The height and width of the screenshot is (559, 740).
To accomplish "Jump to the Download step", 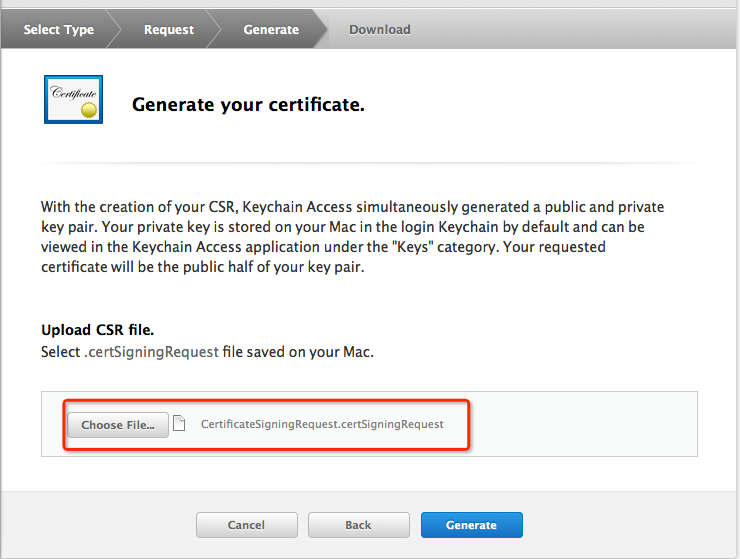I will pyautogui.click(x=379, y=29).
